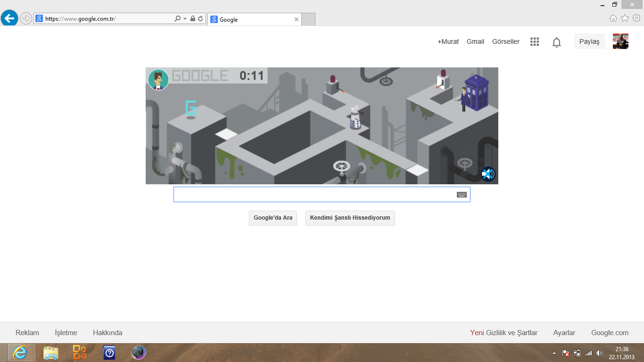Click the Google'da Ara search button
Screen dimensions: 644x362
(273, 218)
